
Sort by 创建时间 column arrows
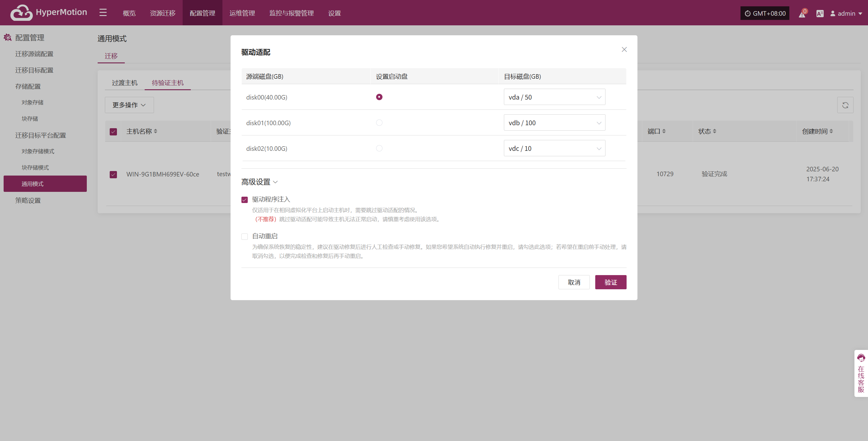click(831, 131)
